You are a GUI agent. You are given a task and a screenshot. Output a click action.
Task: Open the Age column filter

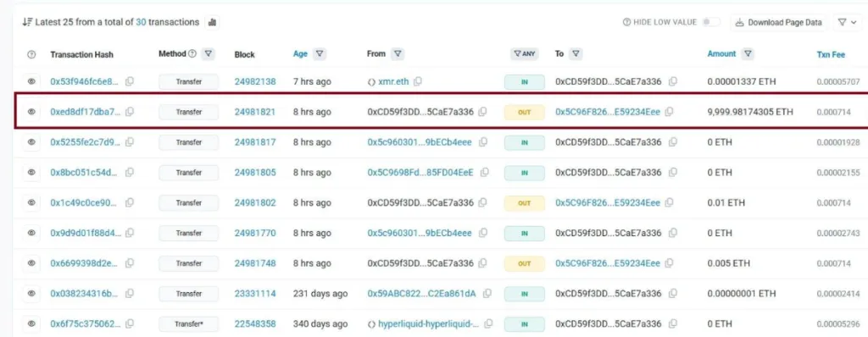(x=320, y=53)
